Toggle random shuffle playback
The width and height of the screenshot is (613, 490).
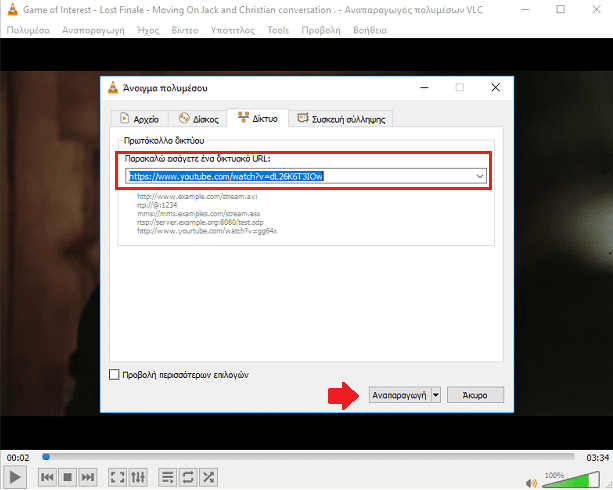(x=208, y=477)
